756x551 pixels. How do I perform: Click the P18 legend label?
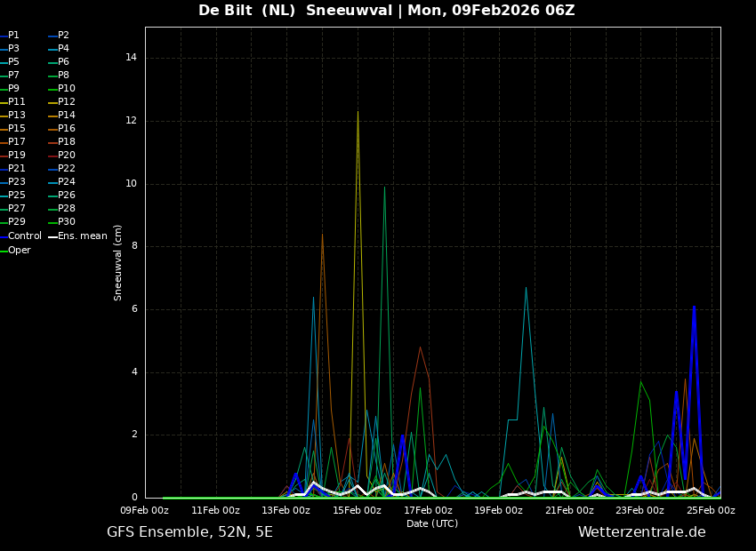point(67,142)
